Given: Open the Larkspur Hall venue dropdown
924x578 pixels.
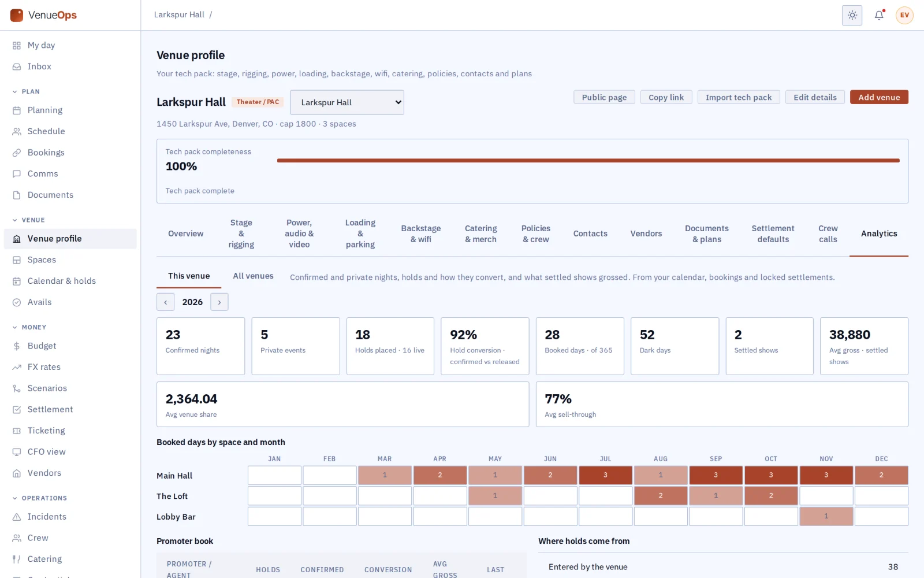Looking at the screenshot, I should [346, 102].
